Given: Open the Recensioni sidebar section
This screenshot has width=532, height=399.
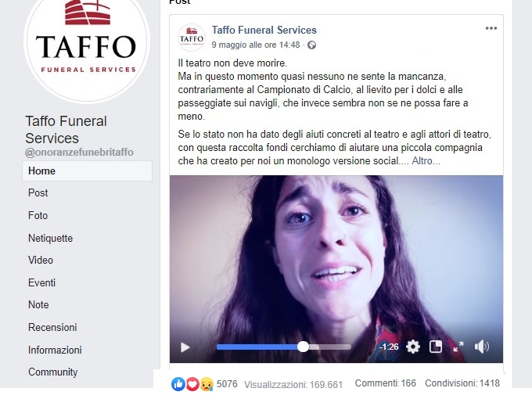Looking at the screenshot, I should pos(52,327).
